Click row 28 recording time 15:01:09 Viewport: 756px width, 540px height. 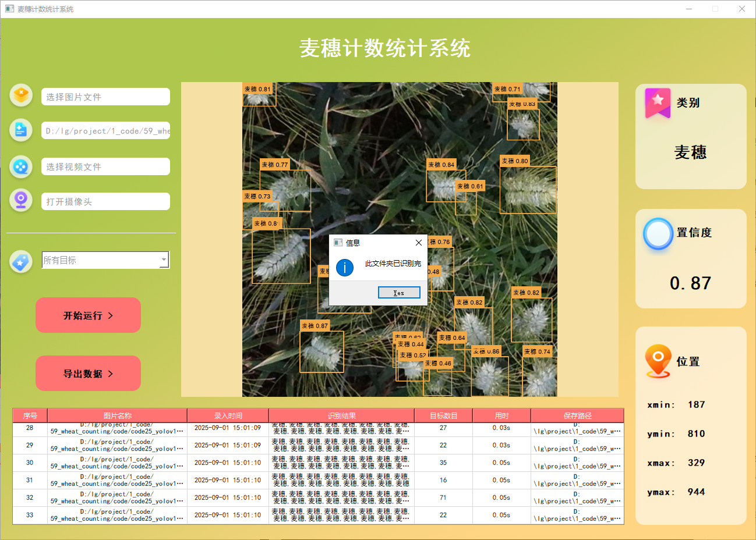pyautogui.click(x=228, y=428)
